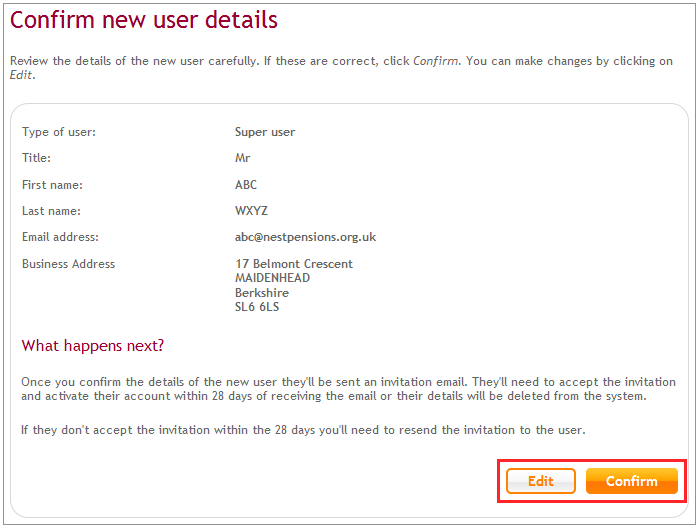
Task: Select the 'Business Address' label
Action: coord(68,264)
